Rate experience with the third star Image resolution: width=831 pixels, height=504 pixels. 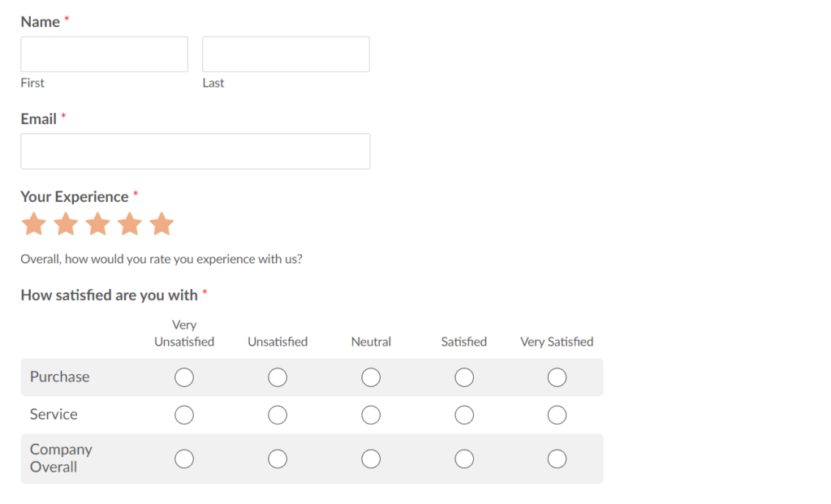[97, 224]
